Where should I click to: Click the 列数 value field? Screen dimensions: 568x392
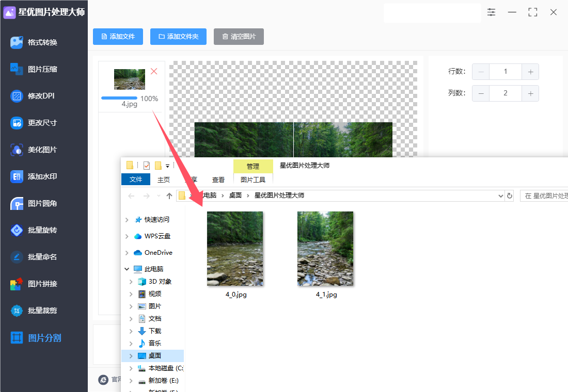pos(506,93)
